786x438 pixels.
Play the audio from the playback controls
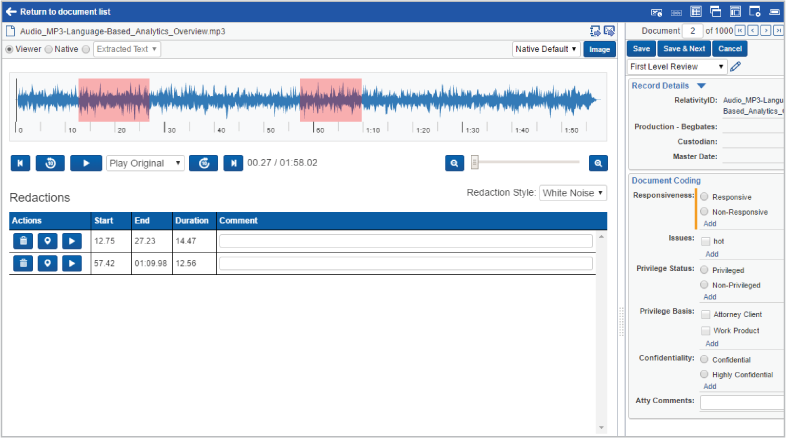[x=85, y=163]
